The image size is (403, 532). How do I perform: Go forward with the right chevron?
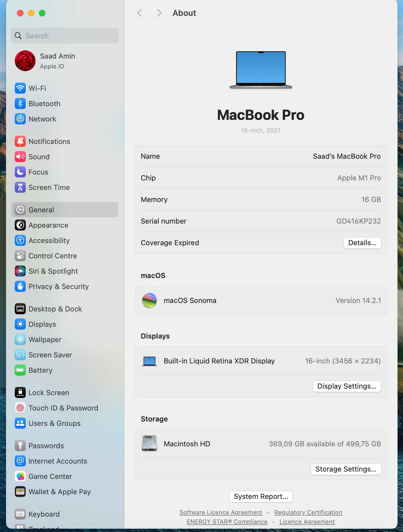point(159,13)
